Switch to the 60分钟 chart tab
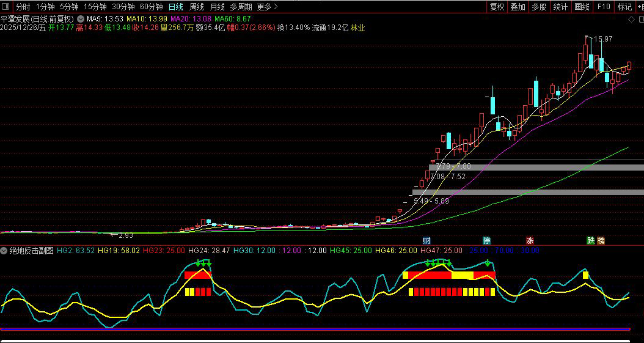 pos(151,7)
